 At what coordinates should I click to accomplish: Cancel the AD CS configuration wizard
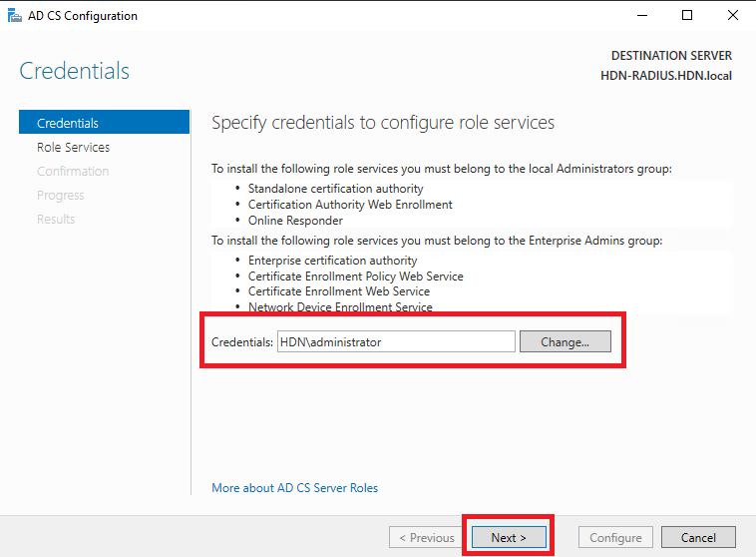coord(698,537)
